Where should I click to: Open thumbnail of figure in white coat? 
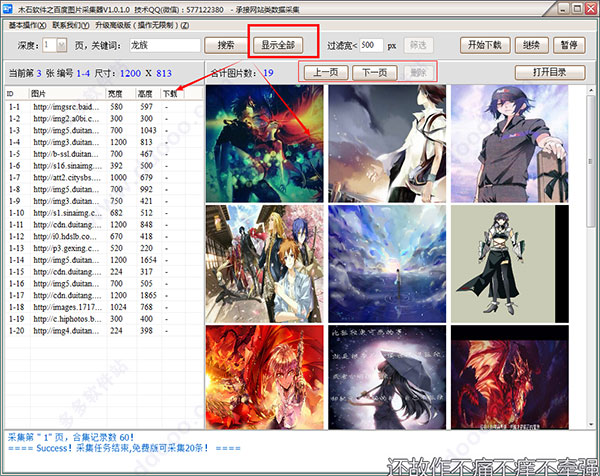(x=387, y=144)
